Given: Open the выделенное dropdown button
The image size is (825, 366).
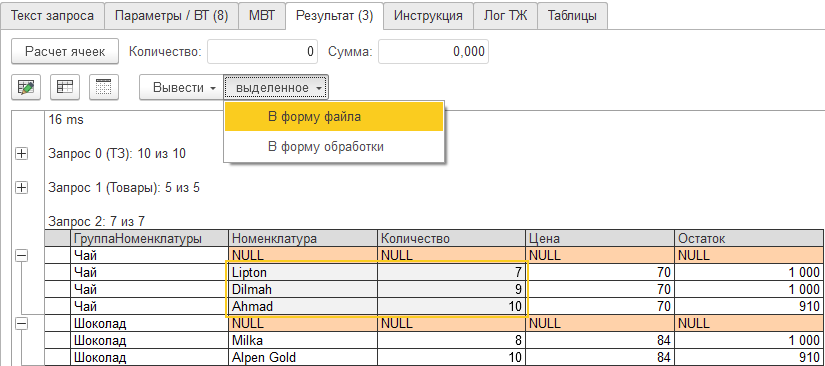Looking at the screenshot, I should click(276, 87).
